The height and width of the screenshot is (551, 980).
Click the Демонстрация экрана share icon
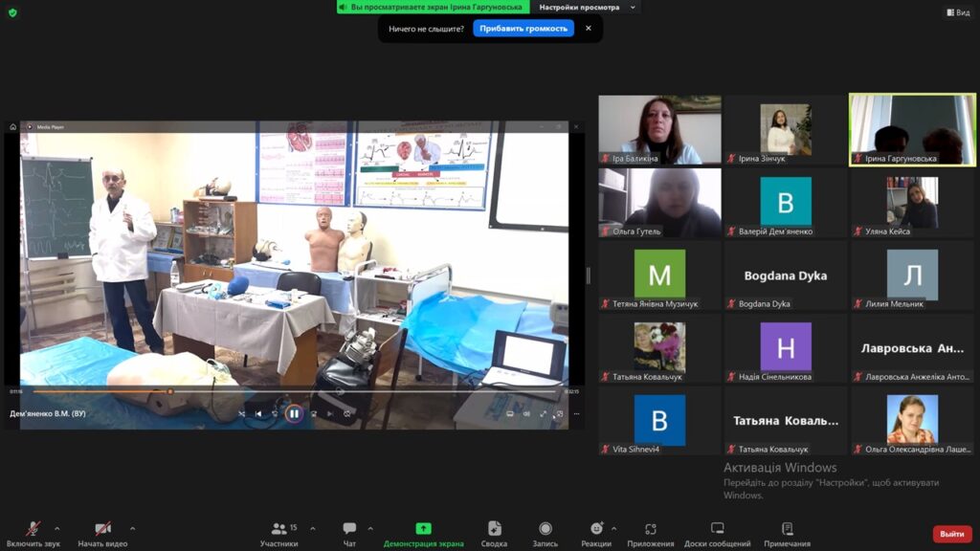coord(423,528)
